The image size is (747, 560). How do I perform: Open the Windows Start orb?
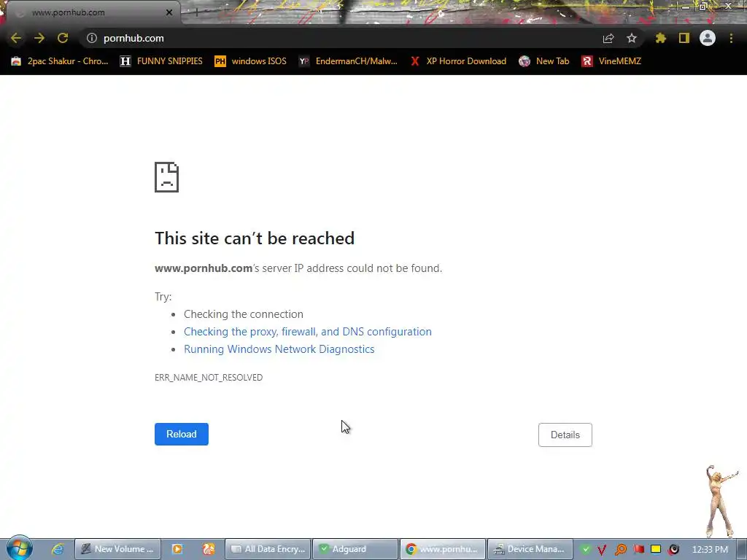click(x=20, y=548)
